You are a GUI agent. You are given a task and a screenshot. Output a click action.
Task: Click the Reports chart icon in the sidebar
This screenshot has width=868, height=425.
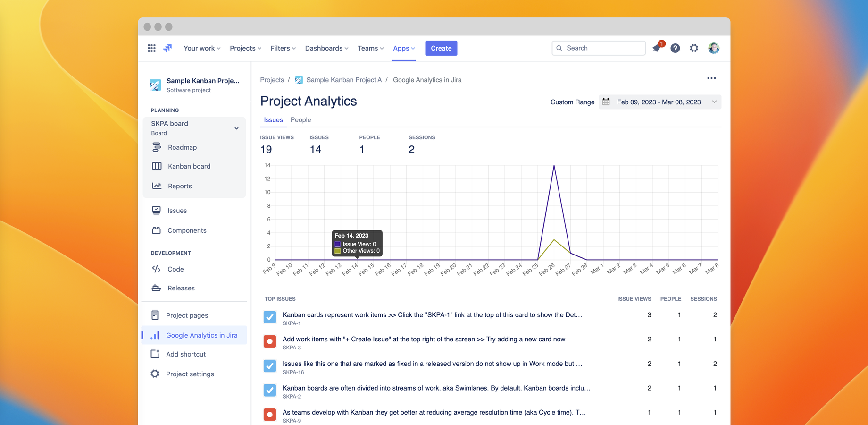pyautogui.click(x=157, y=186)
